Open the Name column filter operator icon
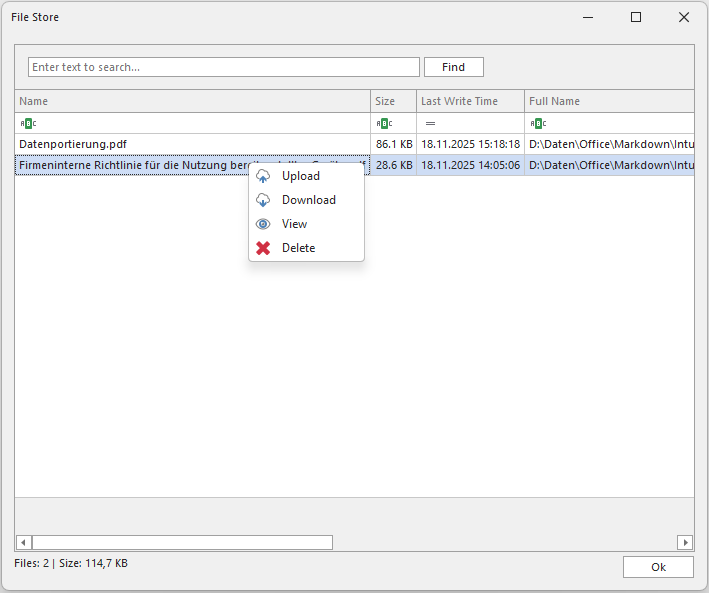The image size is (709, 593). click(x=28, y=123)
